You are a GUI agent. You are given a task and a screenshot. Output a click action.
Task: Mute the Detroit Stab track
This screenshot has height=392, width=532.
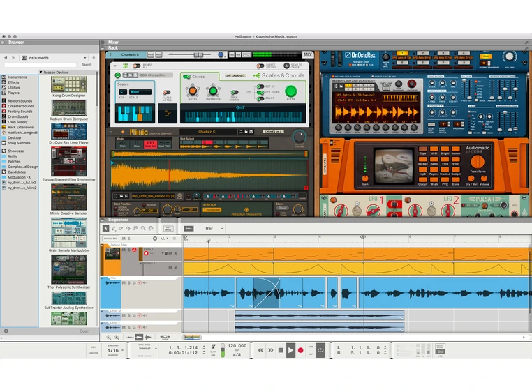pos(124,250)
